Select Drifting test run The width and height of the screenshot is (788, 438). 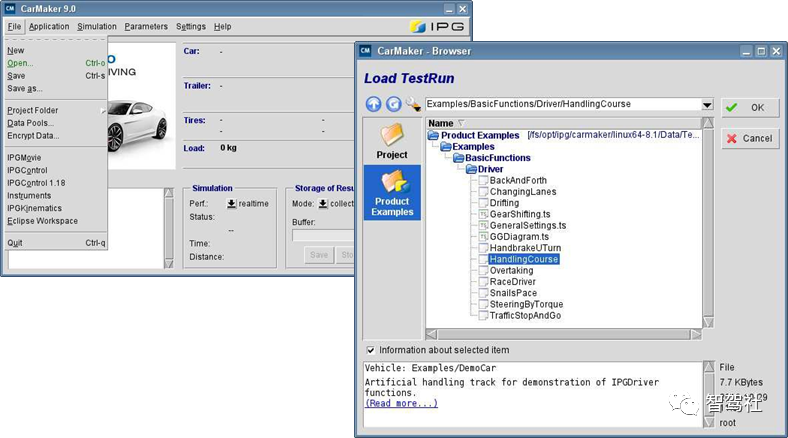504,203
